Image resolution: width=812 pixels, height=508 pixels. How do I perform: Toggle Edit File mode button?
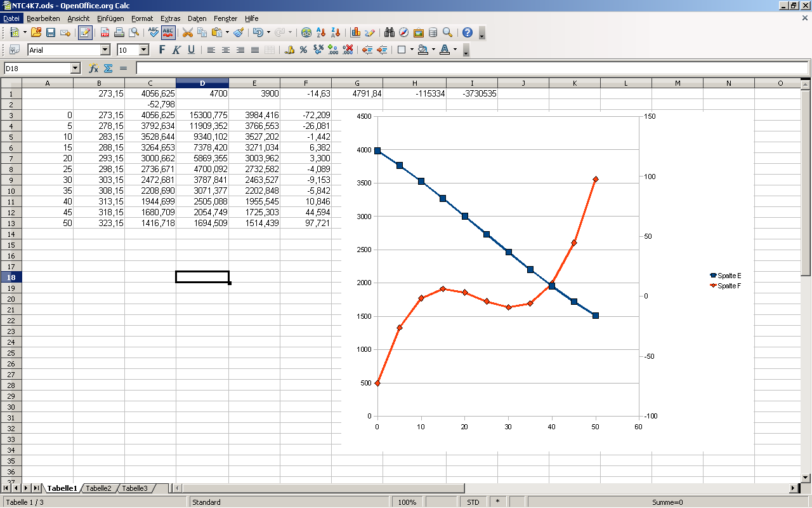85,32
